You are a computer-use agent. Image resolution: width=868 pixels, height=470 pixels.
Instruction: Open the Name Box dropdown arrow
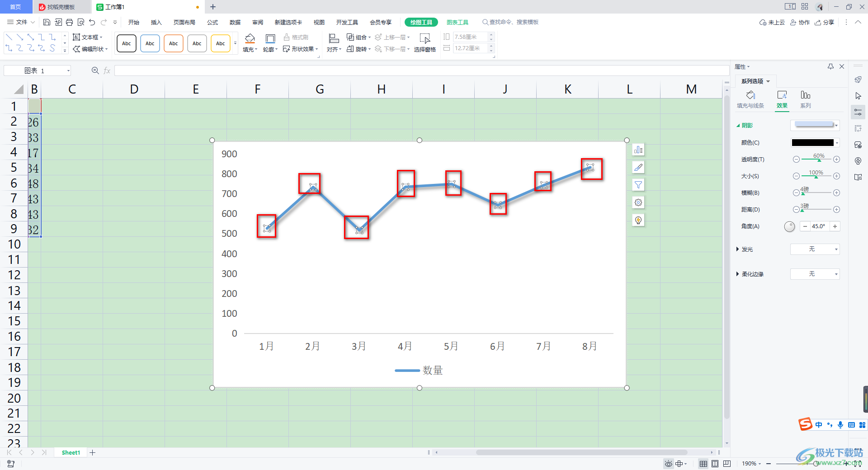(x=68, y=70)
